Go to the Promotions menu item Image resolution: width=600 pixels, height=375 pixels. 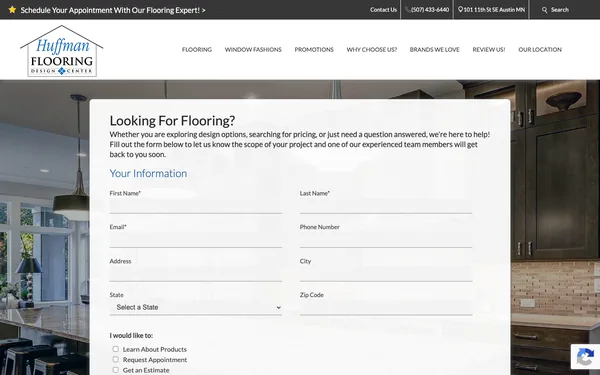(314, 49)
